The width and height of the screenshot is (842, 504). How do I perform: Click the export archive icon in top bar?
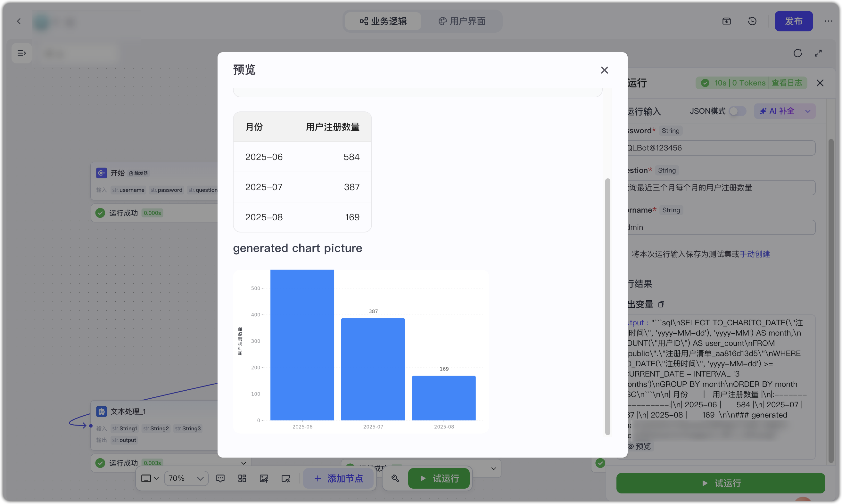pyautogui.click(x=726, y=21)
